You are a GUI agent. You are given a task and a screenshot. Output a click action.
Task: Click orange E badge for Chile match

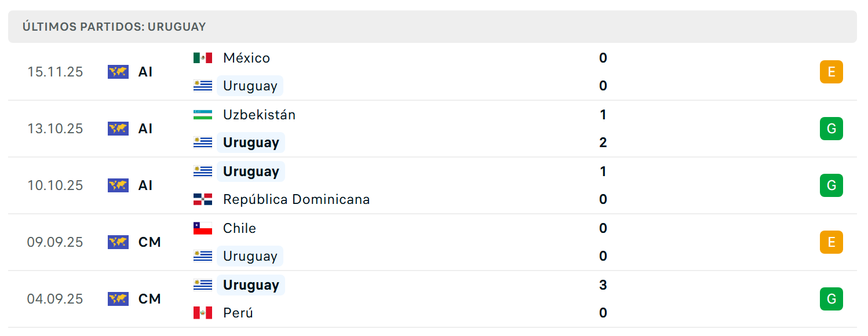[x=831, y=242]
